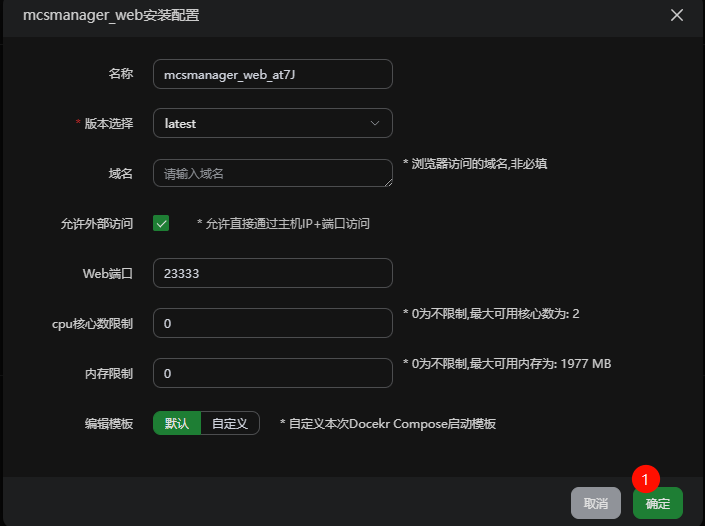Click the 版本选择 field label
The image size is (705, 526).
coord(108,123)
